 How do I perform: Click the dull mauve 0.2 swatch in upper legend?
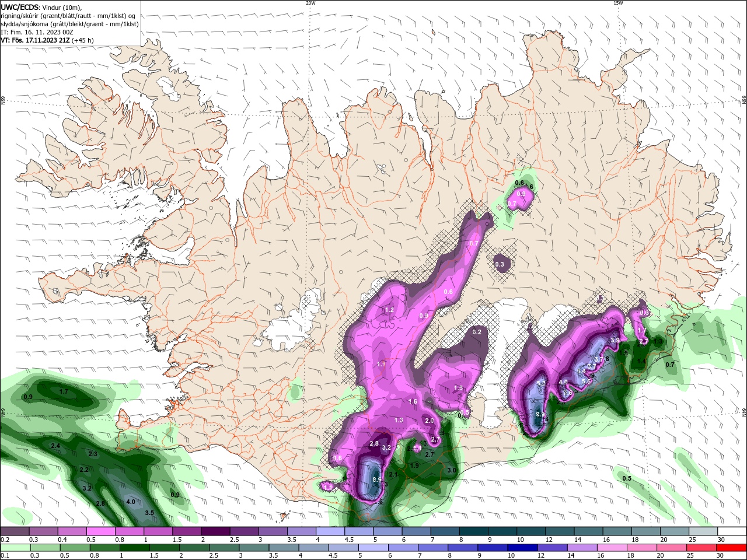tap(15, 532)
